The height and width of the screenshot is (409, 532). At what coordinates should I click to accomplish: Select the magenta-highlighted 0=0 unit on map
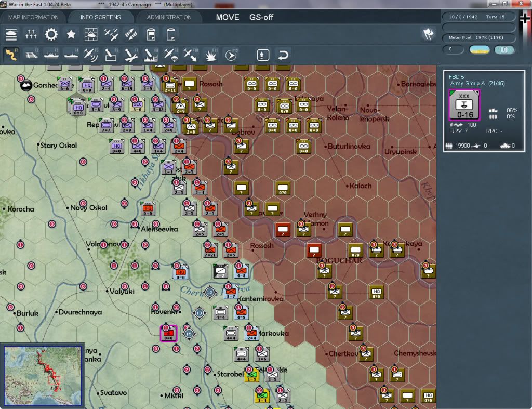click(169, 334)
